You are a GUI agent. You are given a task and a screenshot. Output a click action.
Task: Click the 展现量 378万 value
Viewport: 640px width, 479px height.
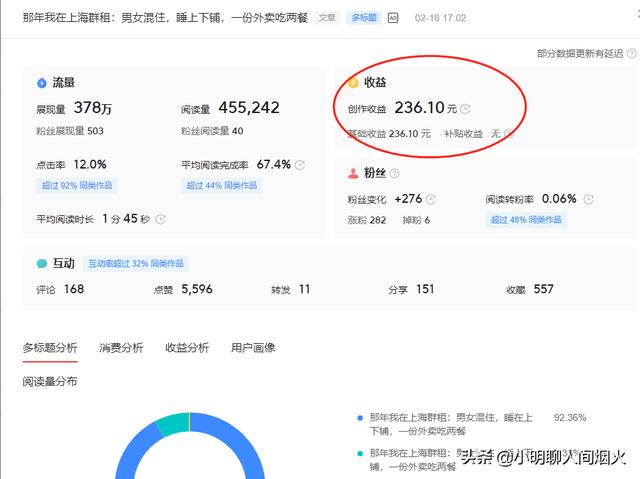click(x=93, y=108)
